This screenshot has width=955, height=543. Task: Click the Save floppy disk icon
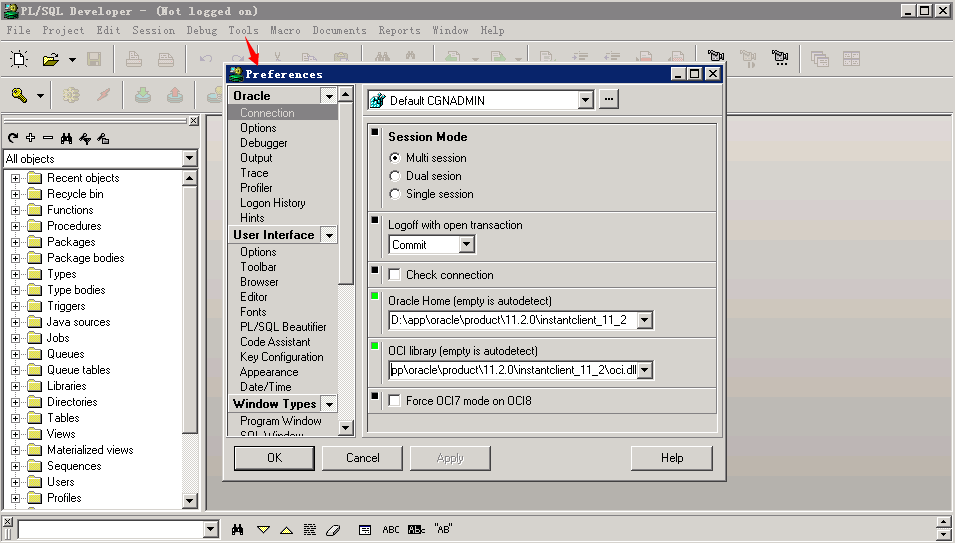coord(94,59)
